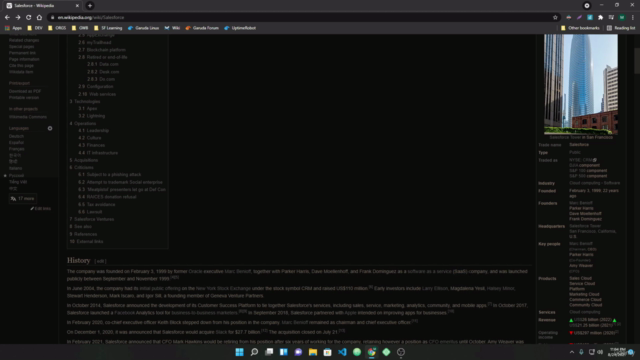Open the GWB bookmarks folder
The width and height of the screenshot is (640, 360).
point(80,28)
